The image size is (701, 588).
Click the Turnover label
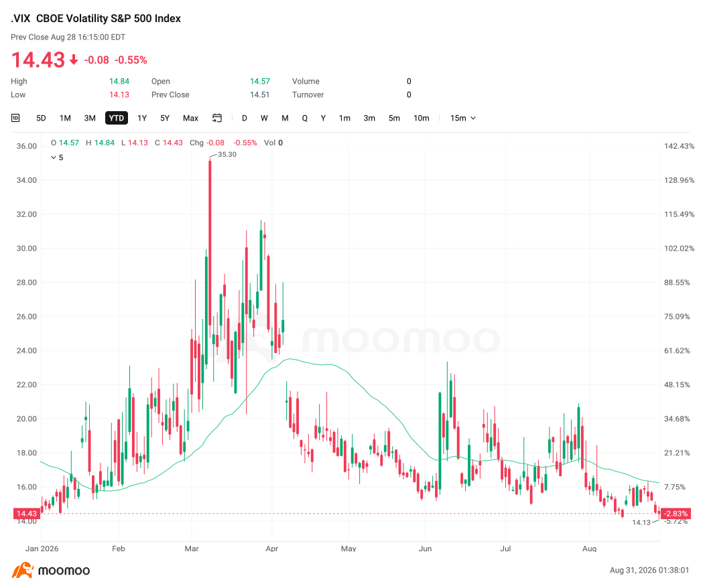[x=308, y=94]
